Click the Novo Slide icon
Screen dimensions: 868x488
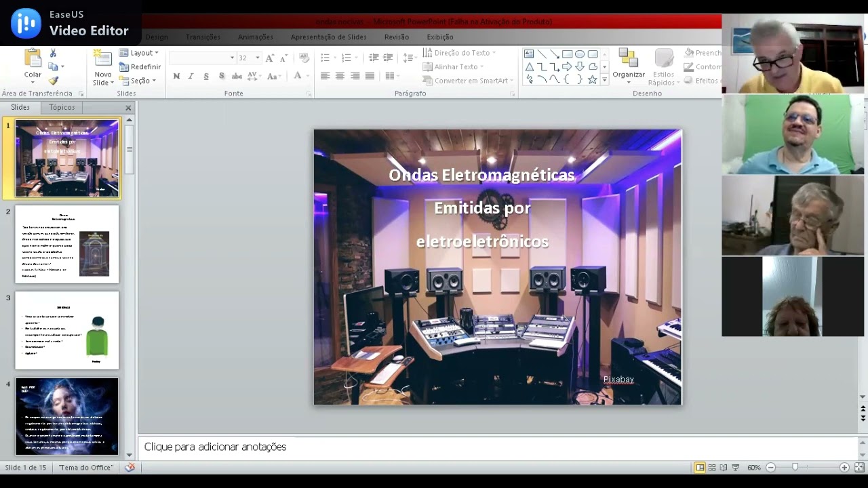point(102,58)
